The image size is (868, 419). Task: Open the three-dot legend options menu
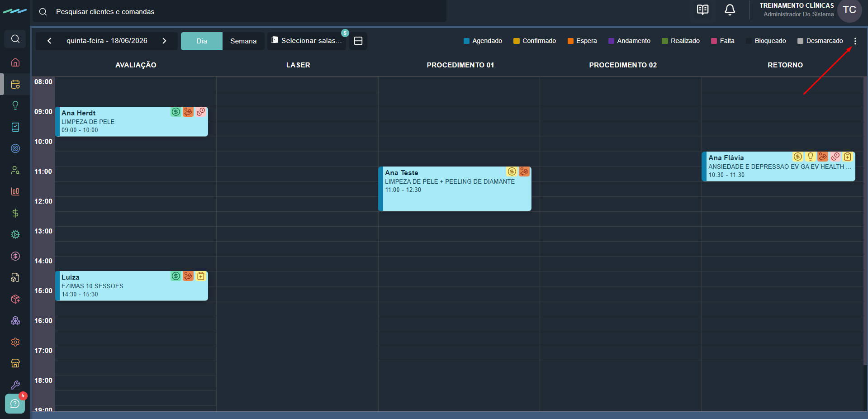[x=855, y=41]
